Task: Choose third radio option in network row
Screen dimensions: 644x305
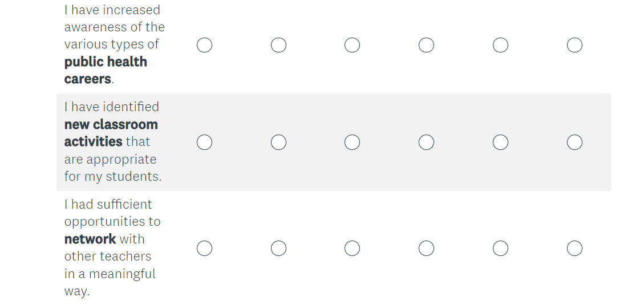Action: coord(353,248)
